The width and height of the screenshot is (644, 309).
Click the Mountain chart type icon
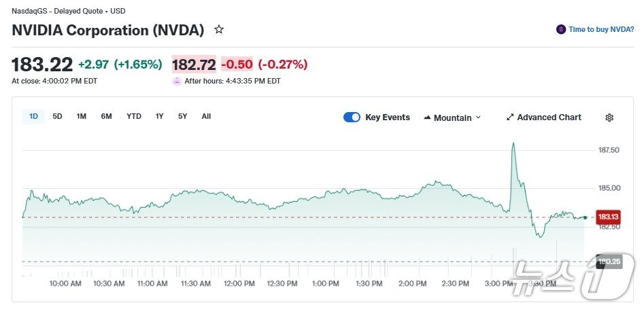[427, 117]
